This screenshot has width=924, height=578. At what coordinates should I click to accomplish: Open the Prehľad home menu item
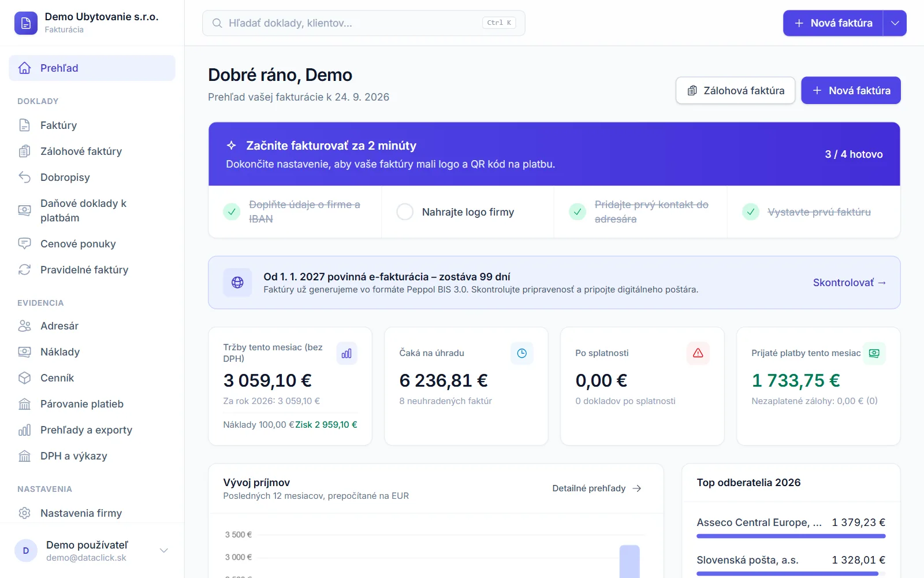point(92,68)
